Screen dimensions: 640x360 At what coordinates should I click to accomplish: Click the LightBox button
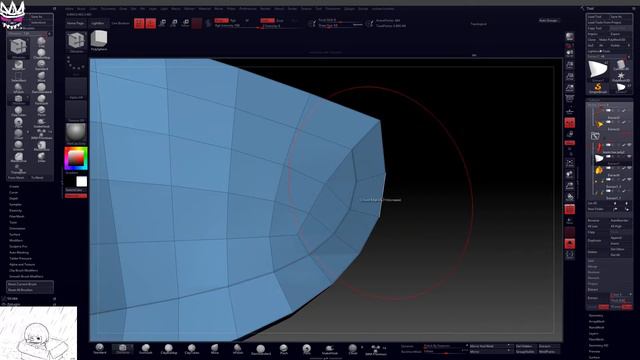tap(98, 23)
